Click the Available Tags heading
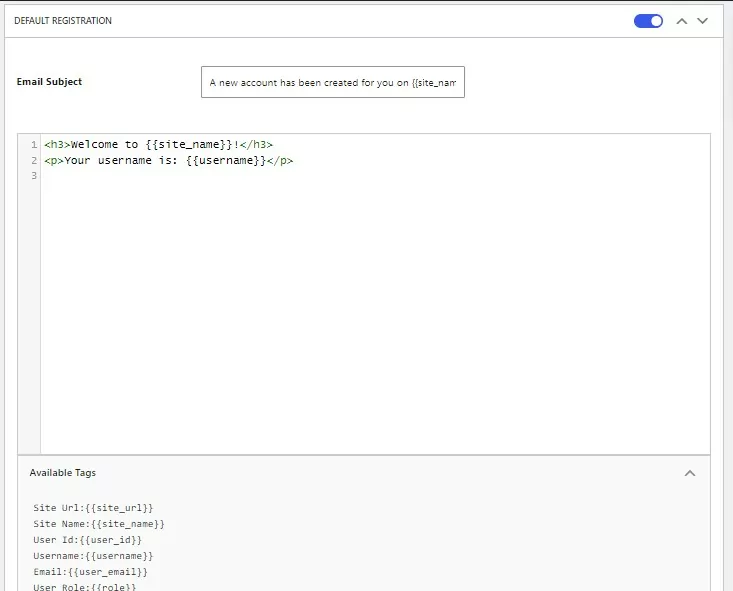Image resolution: width=733 pixels, height=591 pixels. click(63, 473)
